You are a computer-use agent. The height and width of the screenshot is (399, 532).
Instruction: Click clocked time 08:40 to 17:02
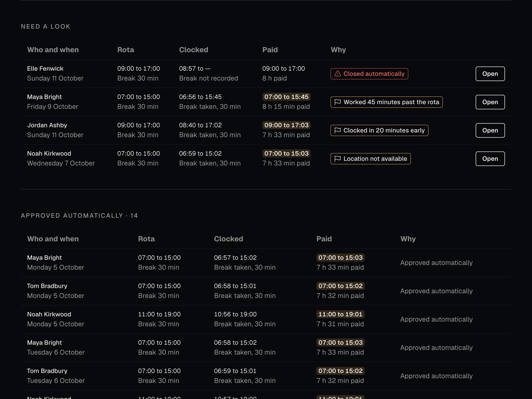(x=200, y=125)
